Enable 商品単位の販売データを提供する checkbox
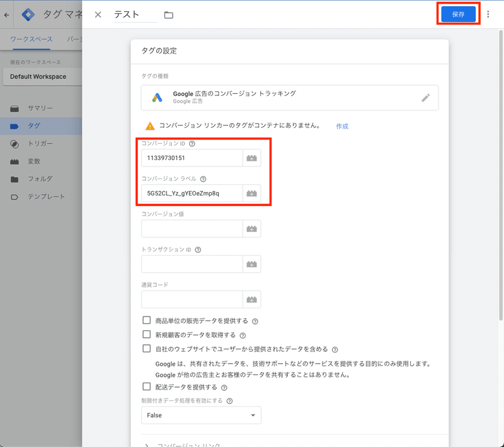 click(x=147, y=320)
